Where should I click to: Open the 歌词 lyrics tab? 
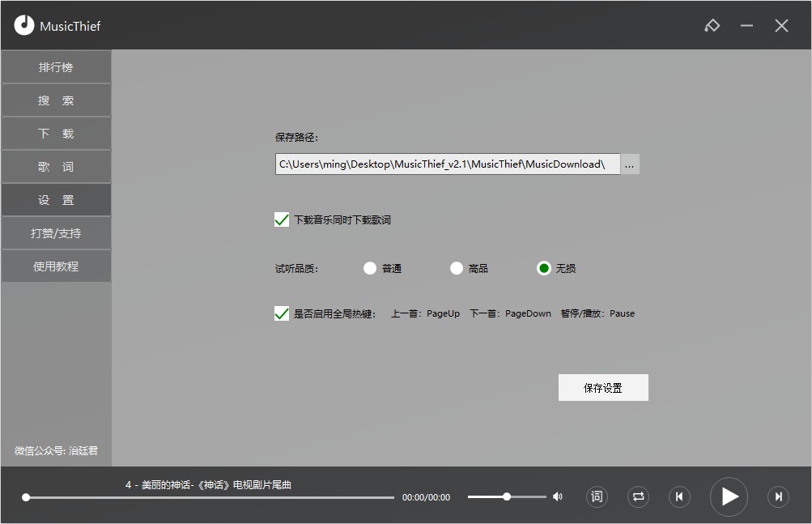click(56, 167)
